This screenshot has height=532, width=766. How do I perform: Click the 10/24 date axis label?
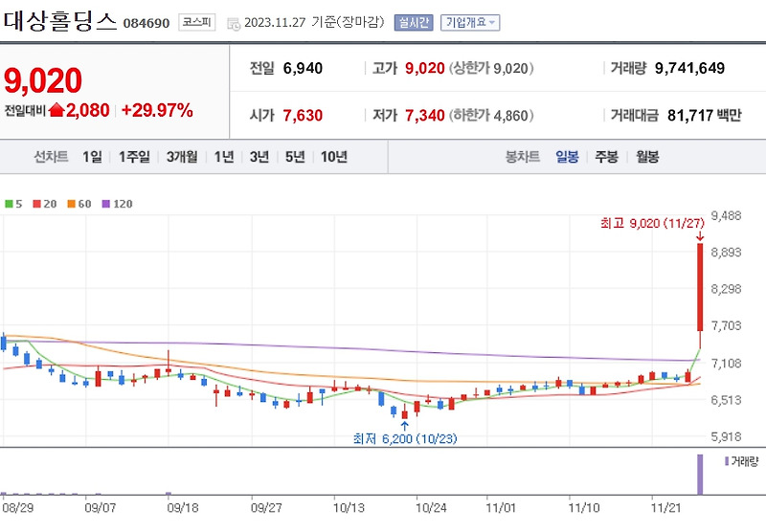coord(431,508)
